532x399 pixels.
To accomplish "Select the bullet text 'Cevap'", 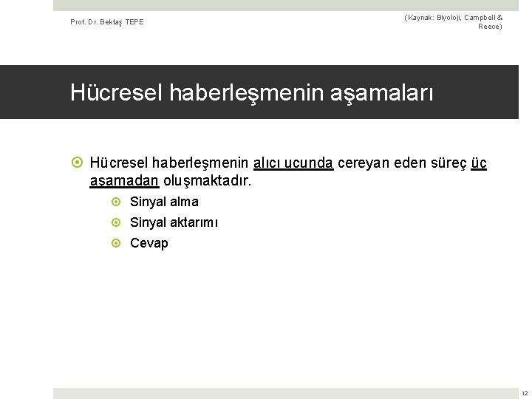I will [149, 243].
